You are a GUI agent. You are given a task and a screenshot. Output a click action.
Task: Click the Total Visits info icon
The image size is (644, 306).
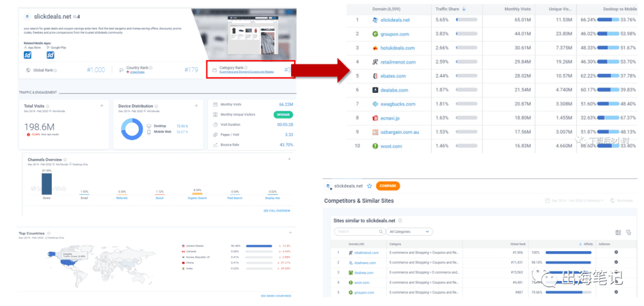click(48, 106)
